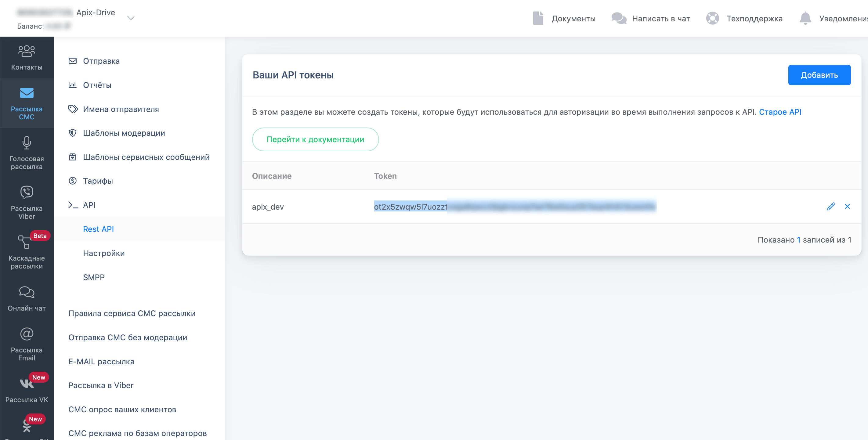Click Перейти к документации button
868x440 pixels.
pyautogui.click(x=315, y=139)
